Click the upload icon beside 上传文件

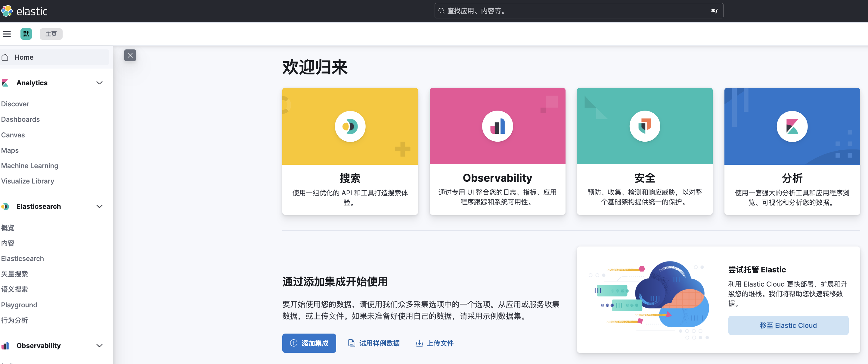pos(419,343)
